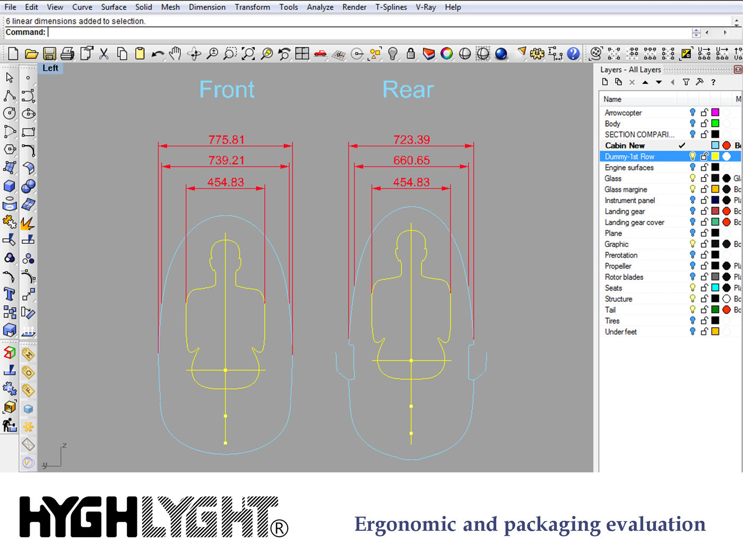Viewport: 743px width, 560px height.
Task: Toggle visibility of the Glass layer
Action: tap(693, 178)
